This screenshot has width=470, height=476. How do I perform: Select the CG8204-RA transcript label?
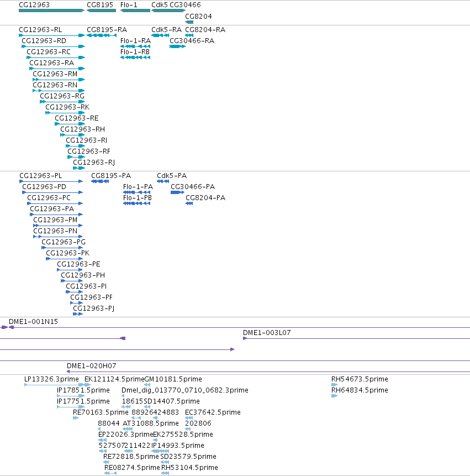coord(205,30)
